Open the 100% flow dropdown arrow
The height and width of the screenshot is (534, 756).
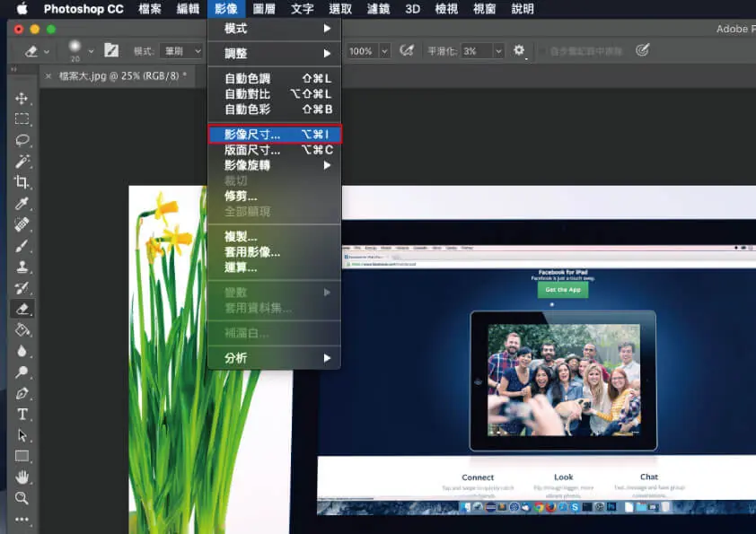tap(384, 51)
